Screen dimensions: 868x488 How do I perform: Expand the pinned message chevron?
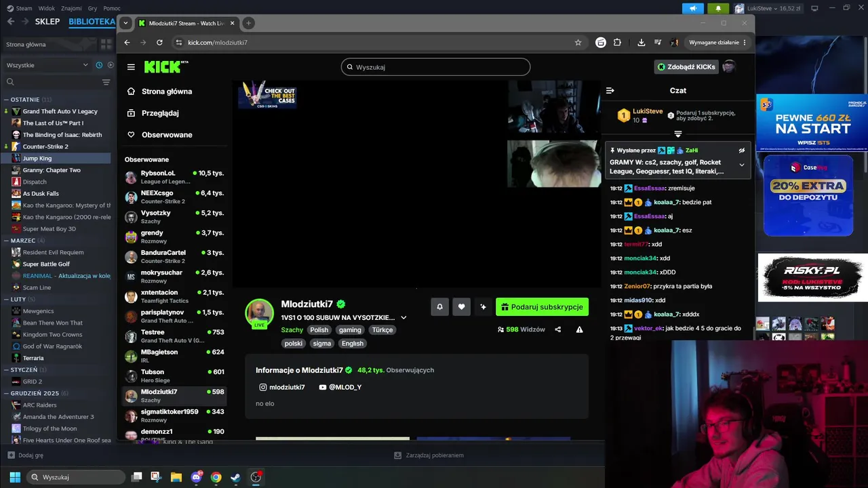742,165
